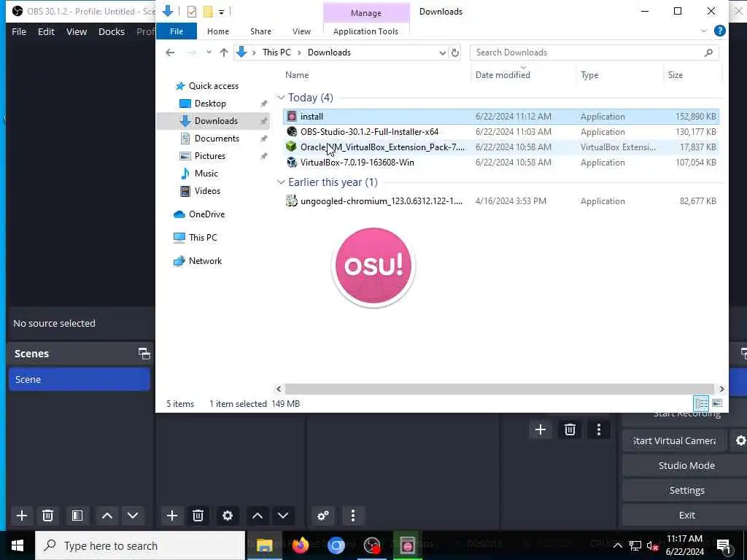The height and width of the screenshot is (560, 747).
Task: Enable Studio Mode in OBS
Action: 686,465
